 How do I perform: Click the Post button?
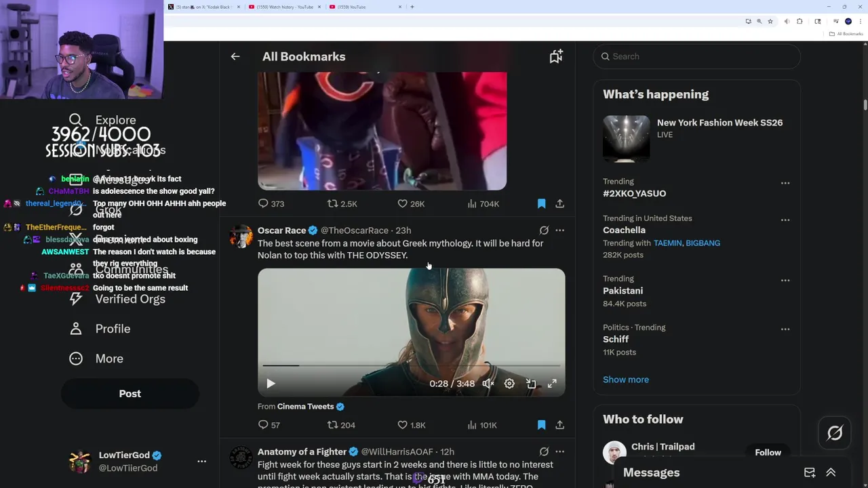(x=130, y=394)
